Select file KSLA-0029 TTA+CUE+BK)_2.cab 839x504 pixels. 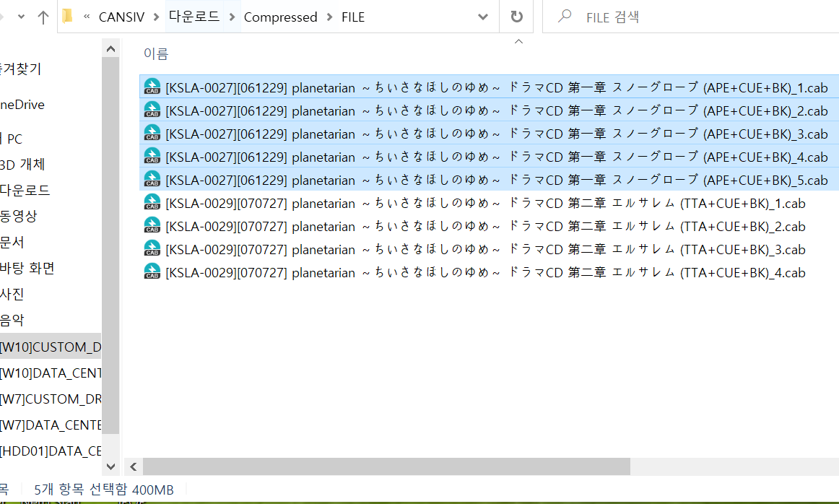coord(489,225)
